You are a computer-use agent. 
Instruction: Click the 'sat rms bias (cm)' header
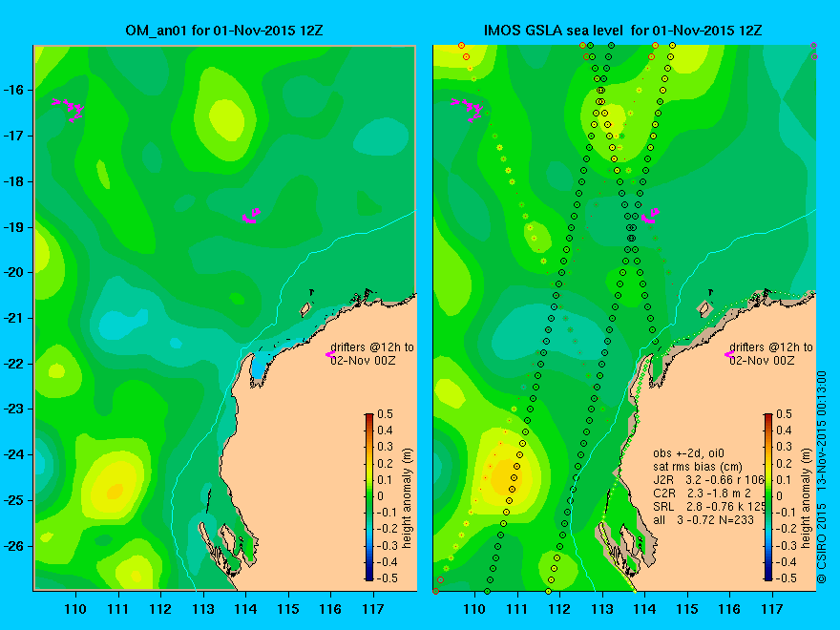click(x=698, y=467)
